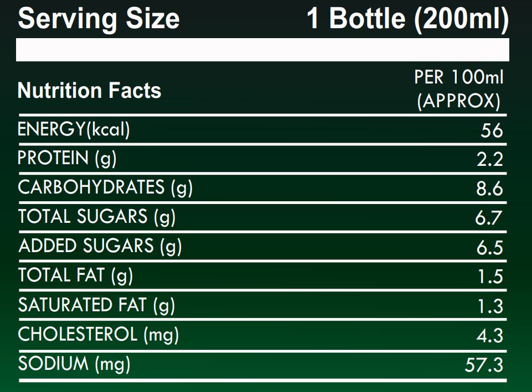Click the PER 100ml (APPROX) column header
The image size is (532, 392).
point(459,89)
